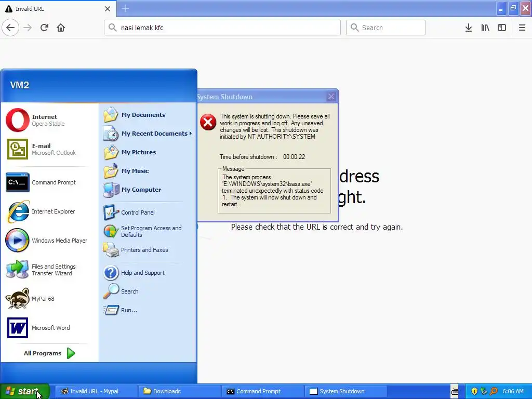Close the Invalid URL tab
Screen dimensions: 532x399
(x=108, y=9)
